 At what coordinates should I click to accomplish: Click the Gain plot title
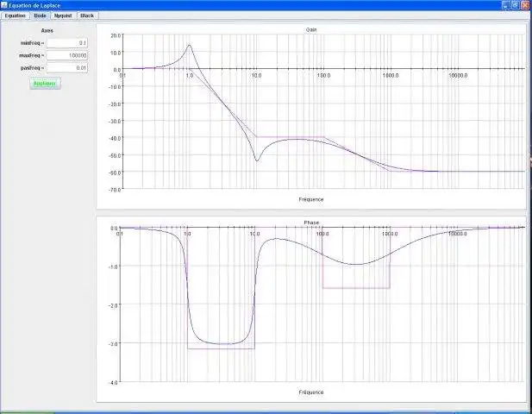(311, 30)
